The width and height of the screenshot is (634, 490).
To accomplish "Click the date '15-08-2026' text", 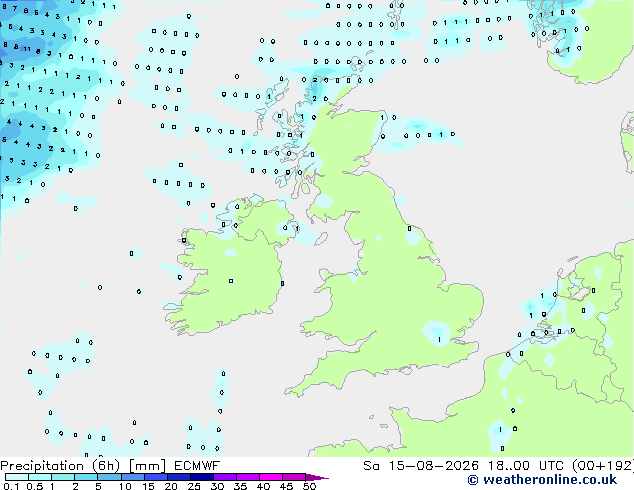I will coord(433,466).
